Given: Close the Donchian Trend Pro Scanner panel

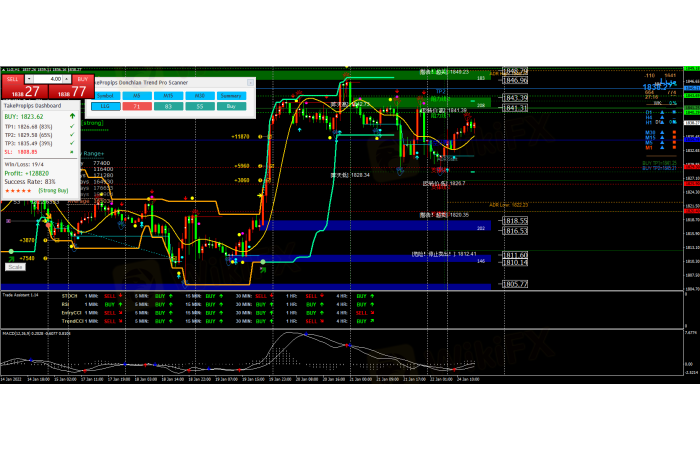Looking at the screenshot, I should tap(251, 83).
